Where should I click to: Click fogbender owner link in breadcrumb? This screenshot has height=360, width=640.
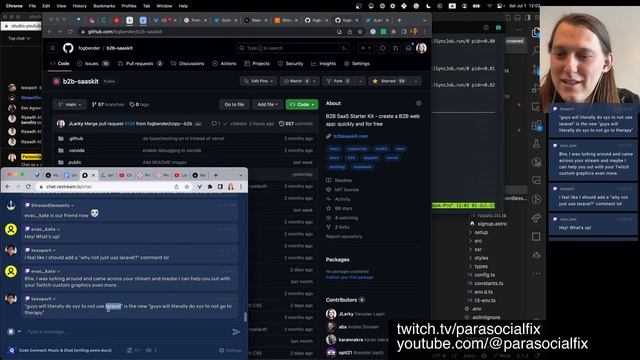click(89, 48)
